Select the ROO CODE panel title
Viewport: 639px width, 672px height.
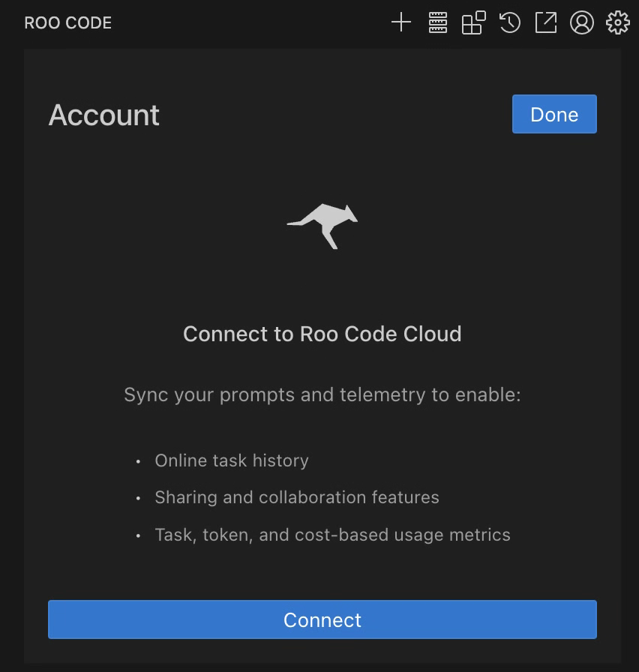[x=67, y=22]
